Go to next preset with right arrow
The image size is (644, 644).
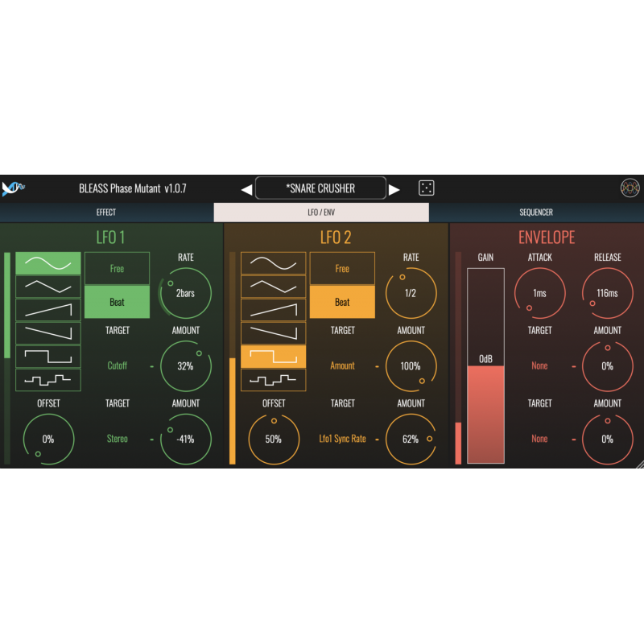pos(394,189)
